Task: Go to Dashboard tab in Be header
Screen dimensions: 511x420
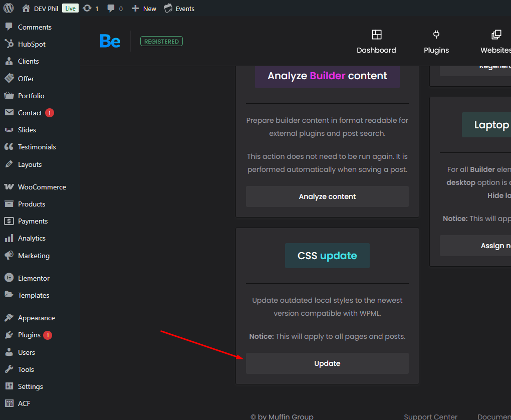Action: (x=376, y=42)
